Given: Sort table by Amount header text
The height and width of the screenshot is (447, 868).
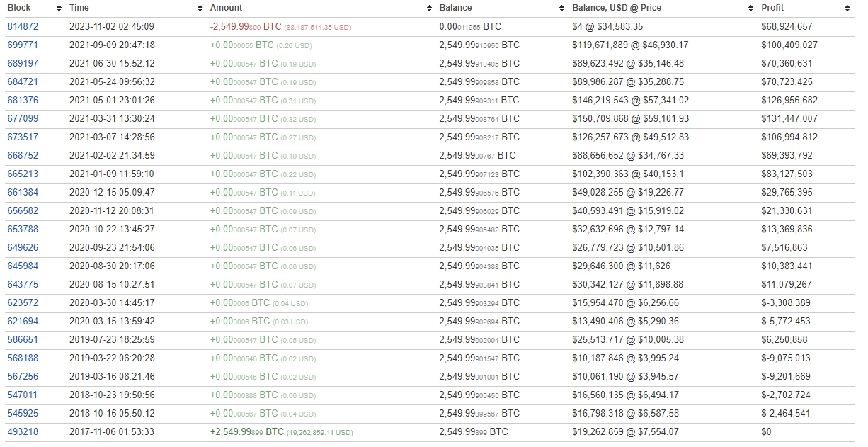Looking at the screenshot, I should pyautogui.click(x=226, y=8).
